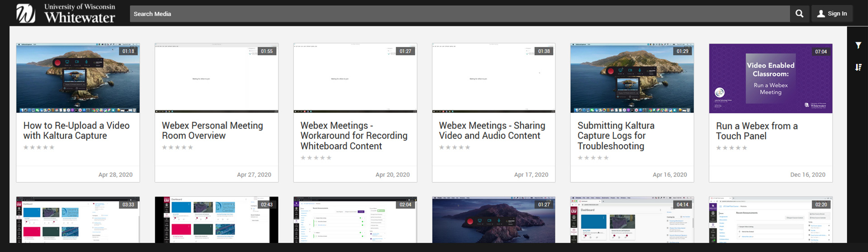Click the Dec 16, 2020 date text

(x=807, y=175)
